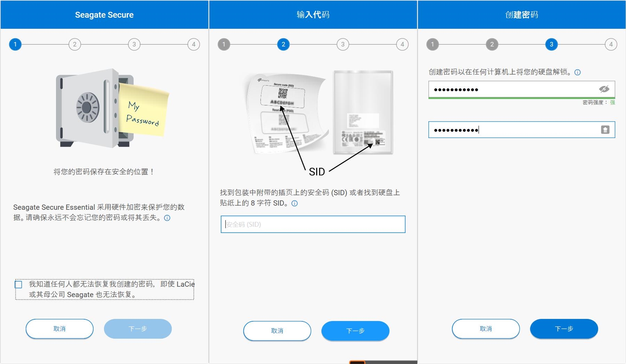Check the password recovery acknowledgment checkbox
The height and width of the screenshot is (364, 626).
pos(18,284)
